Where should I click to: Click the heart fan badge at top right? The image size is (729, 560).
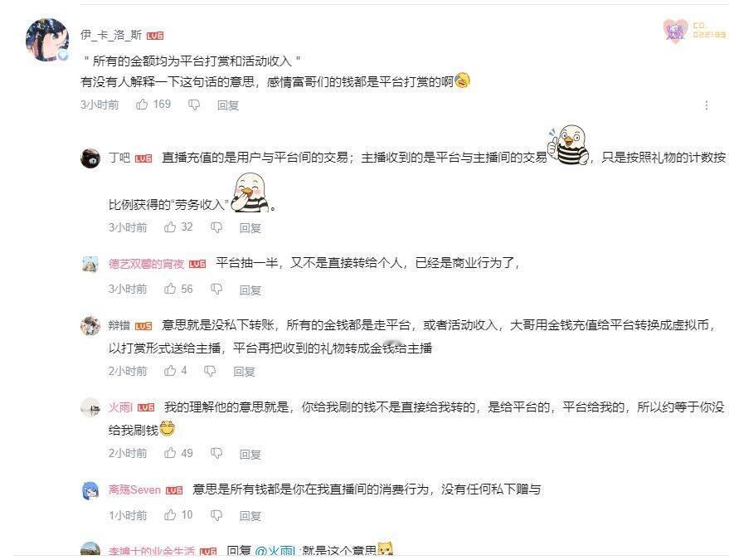(x=675, y=32)
